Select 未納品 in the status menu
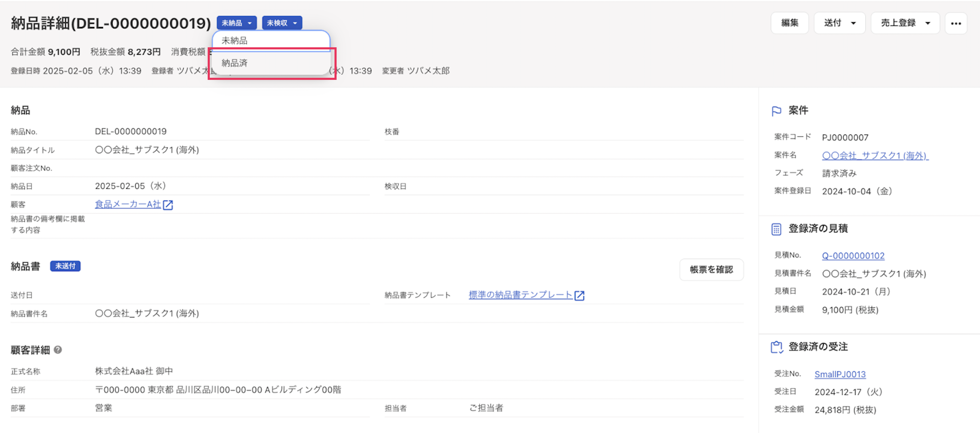The height and width of the screenshot is (433, 980). point(271,41)
